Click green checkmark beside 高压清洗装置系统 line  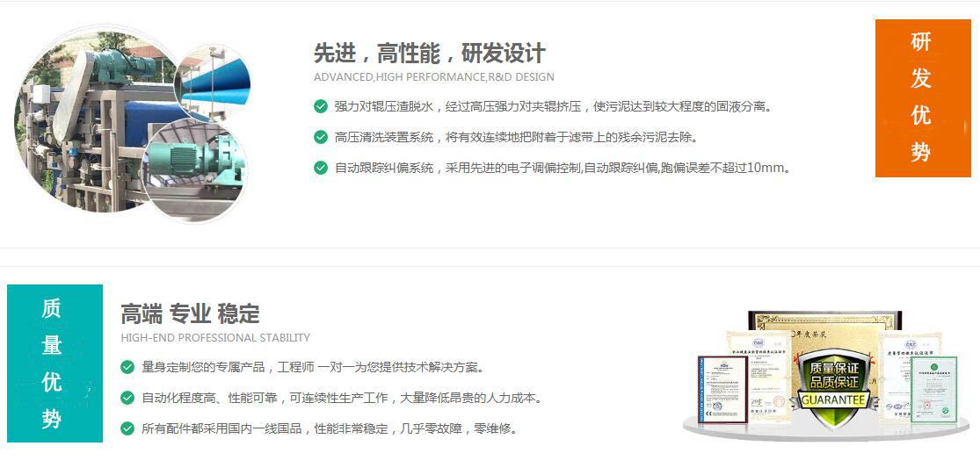point(321,137)
